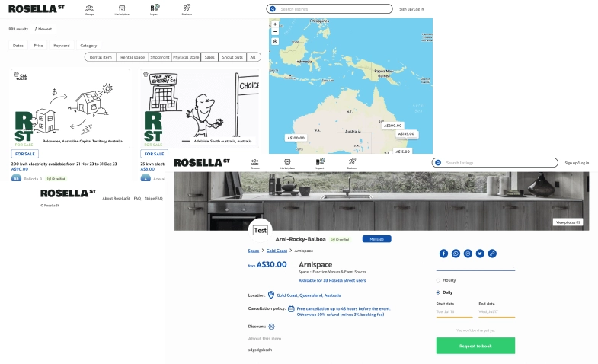
Task: Select the Physical store tab
Action: click(186, 57)
